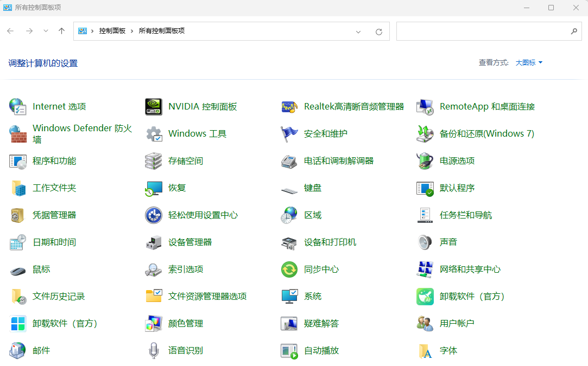
Task: Click the 声音 speaker icon
Action: coord(425,242)
